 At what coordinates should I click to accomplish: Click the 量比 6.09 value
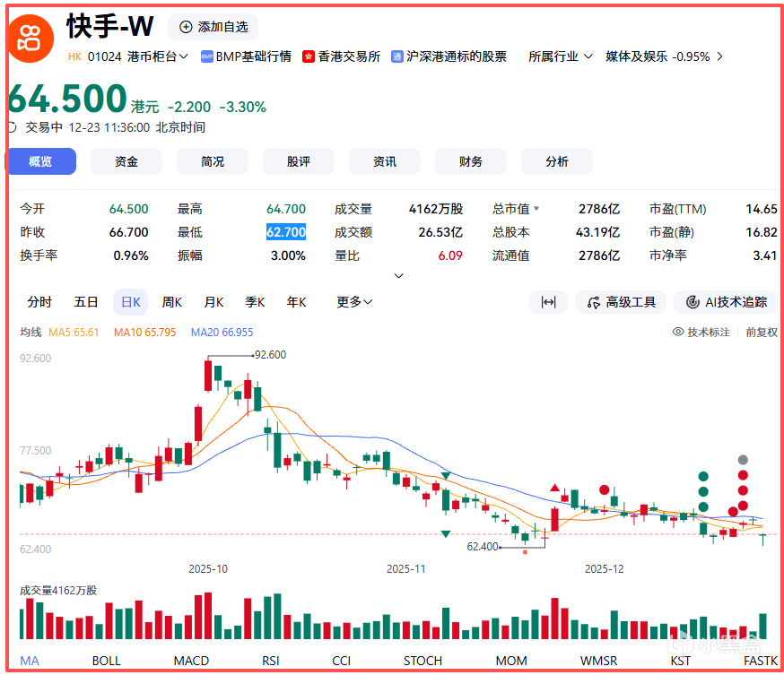(x=450, y=255)
